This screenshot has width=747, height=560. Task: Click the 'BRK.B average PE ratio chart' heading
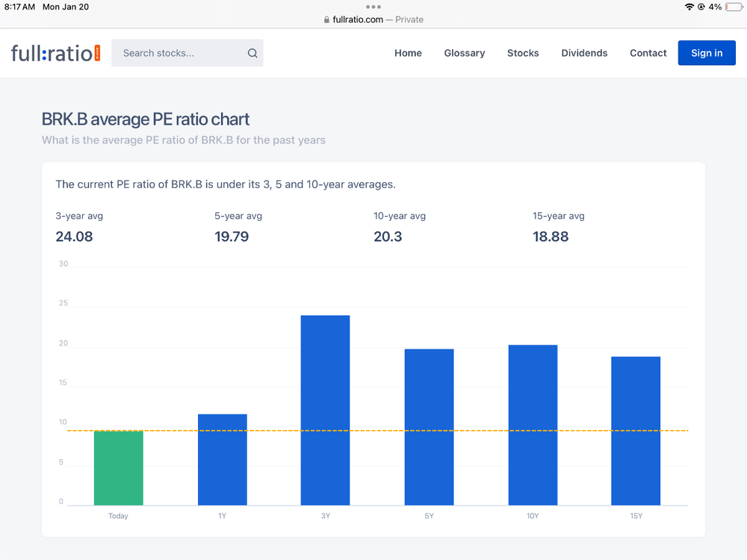point(146,119)
